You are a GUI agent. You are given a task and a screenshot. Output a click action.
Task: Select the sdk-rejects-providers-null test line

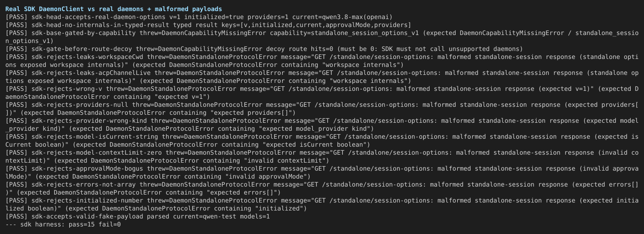[x=322, y=109]
